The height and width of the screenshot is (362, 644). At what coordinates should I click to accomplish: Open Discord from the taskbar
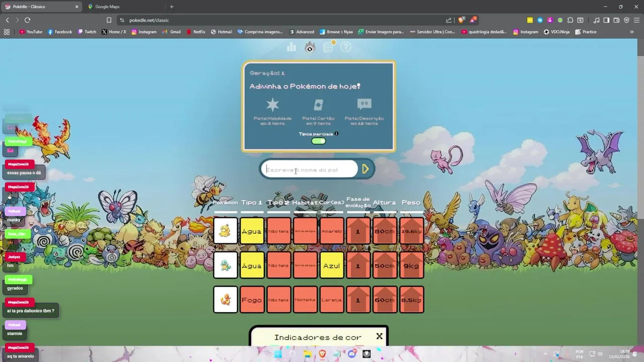[352, 354]
